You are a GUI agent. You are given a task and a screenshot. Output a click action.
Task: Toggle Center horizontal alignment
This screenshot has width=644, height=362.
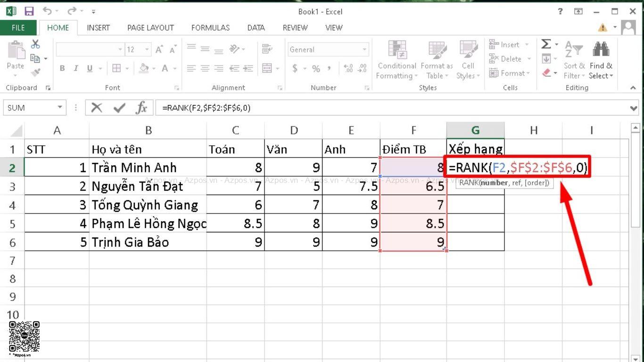[x=205, y=68]
